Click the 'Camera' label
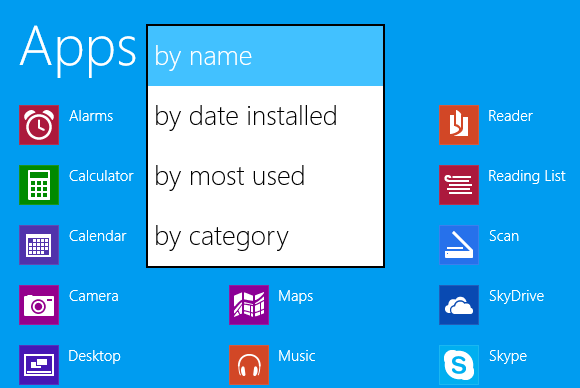Screen dimensions: 580x388 coord(94,296)
